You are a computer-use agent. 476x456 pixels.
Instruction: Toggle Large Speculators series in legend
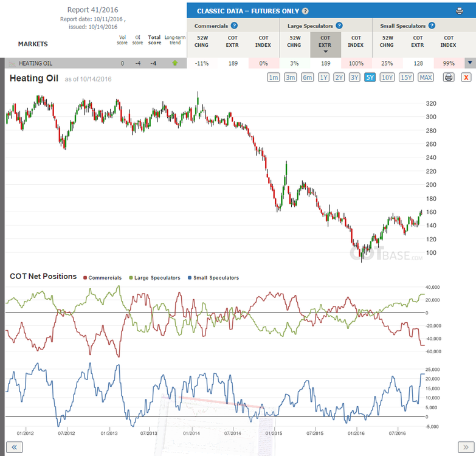coord(154,277)
